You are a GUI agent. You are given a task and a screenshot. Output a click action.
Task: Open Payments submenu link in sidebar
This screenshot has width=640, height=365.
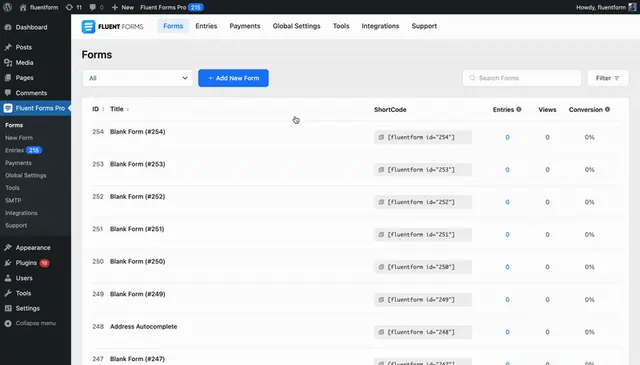(18, 163)
